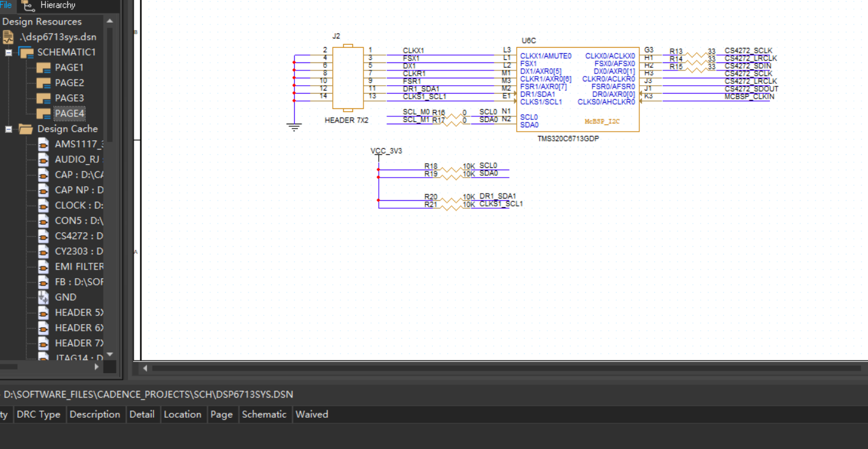Screen dimensions: 868x449
Task: Click the CLOCK part icon
Action: (x=43, y=205)
